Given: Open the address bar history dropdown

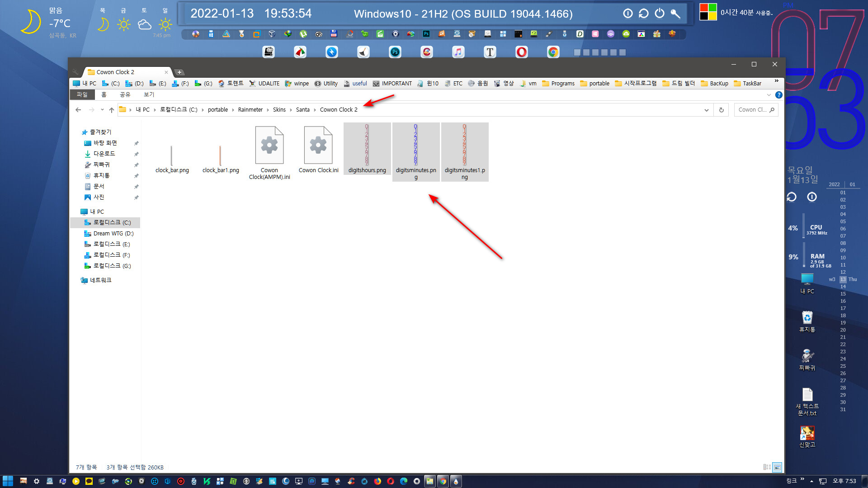Looking at the screenshot, I should (x=707, y=110).
